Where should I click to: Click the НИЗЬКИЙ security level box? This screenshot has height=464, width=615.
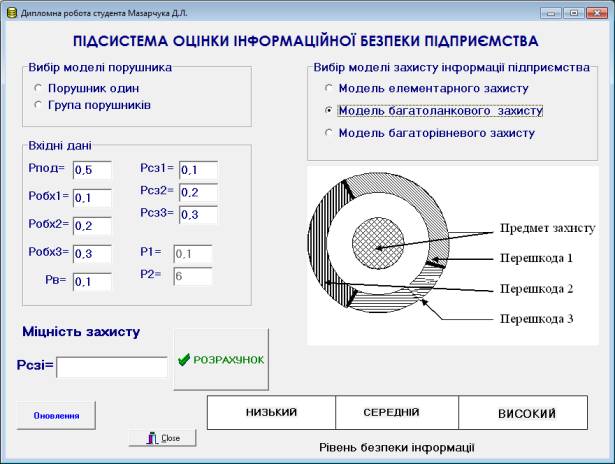coord(271,412)
